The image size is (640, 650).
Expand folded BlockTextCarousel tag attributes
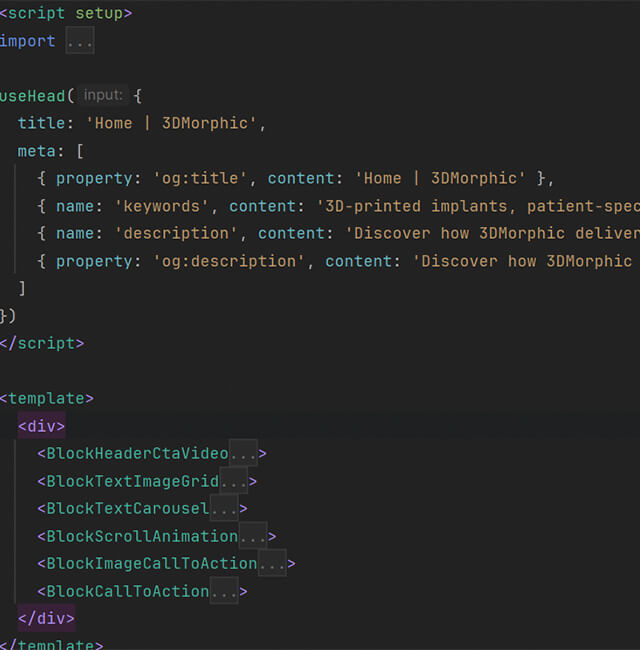224,509
